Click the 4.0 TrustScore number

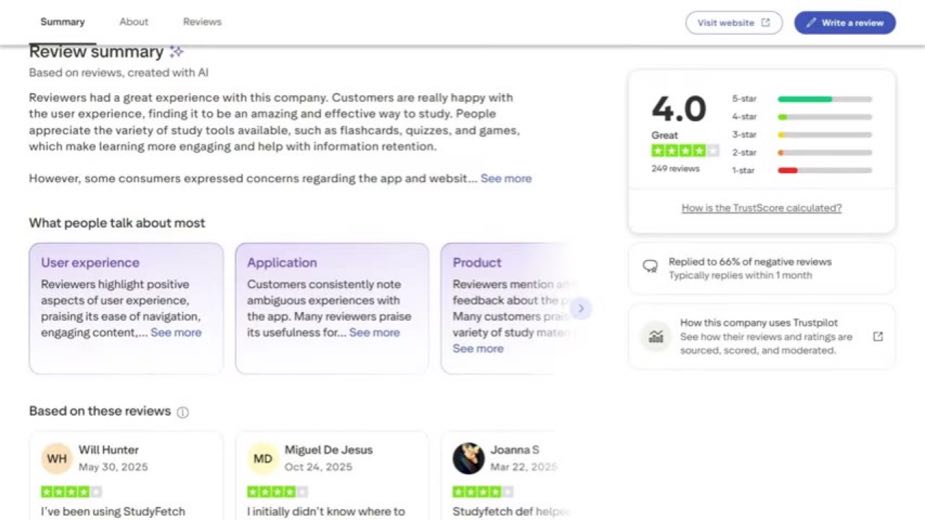pos(678,109)
